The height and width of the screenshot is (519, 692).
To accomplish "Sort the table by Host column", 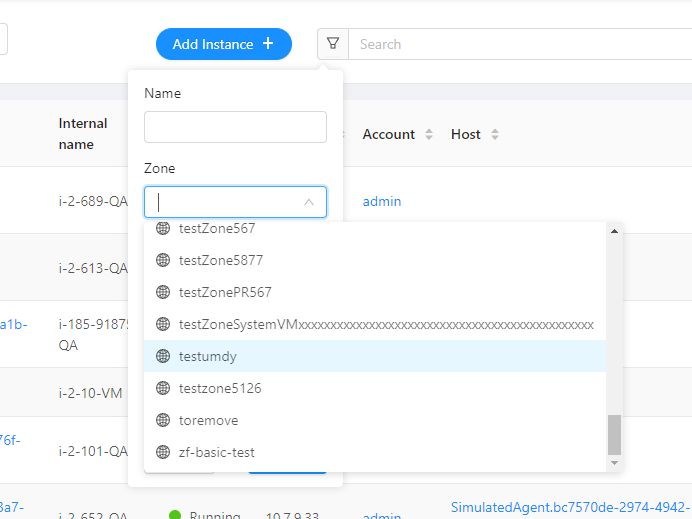I will click(x=495, y=134).
